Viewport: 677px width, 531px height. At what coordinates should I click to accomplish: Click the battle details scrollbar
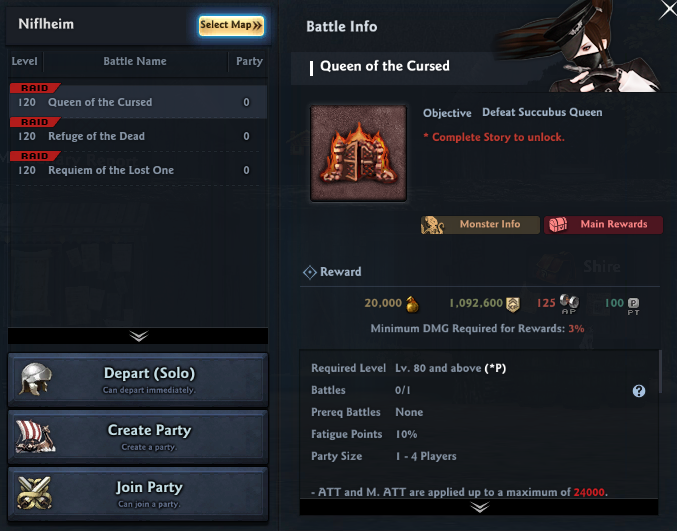click(x=660, y=371)
